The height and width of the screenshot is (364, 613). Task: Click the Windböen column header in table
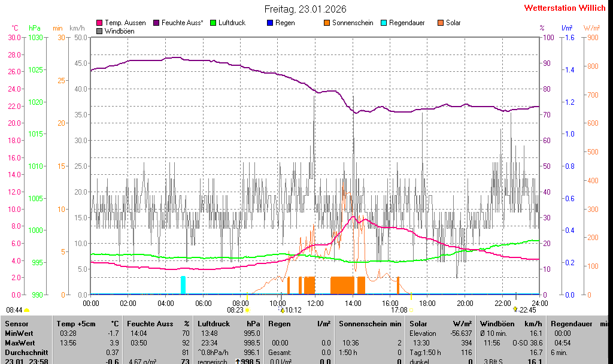(x=497, y=324)
